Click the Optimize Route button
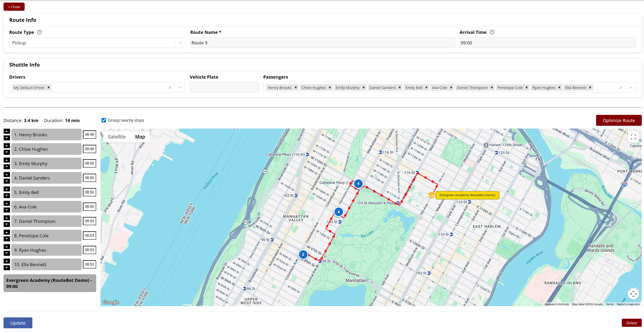Screen dimensions: 644x332 (619, 120)
